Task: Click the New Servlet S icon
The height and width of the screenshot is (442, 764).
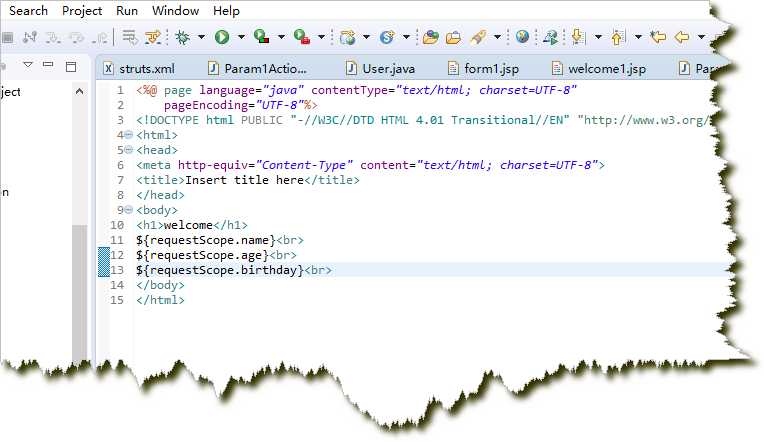Action: (x=387, y=37)
